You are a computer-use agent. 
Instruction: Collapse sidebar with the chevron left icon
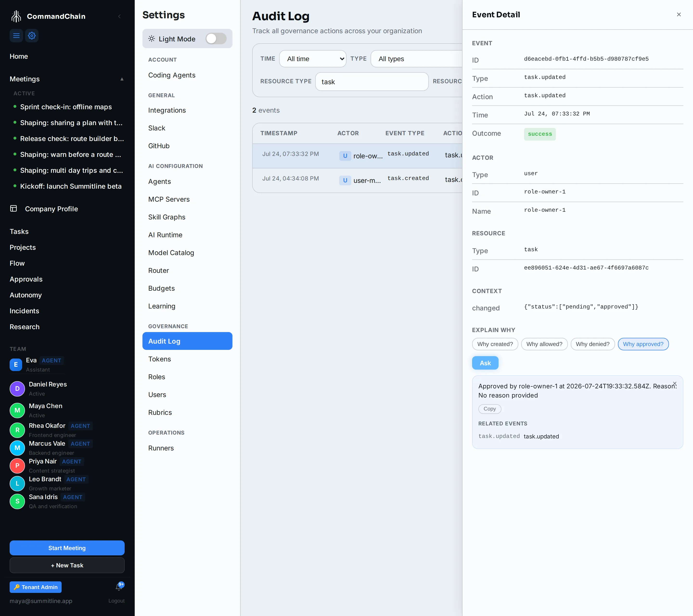(119, 16)
